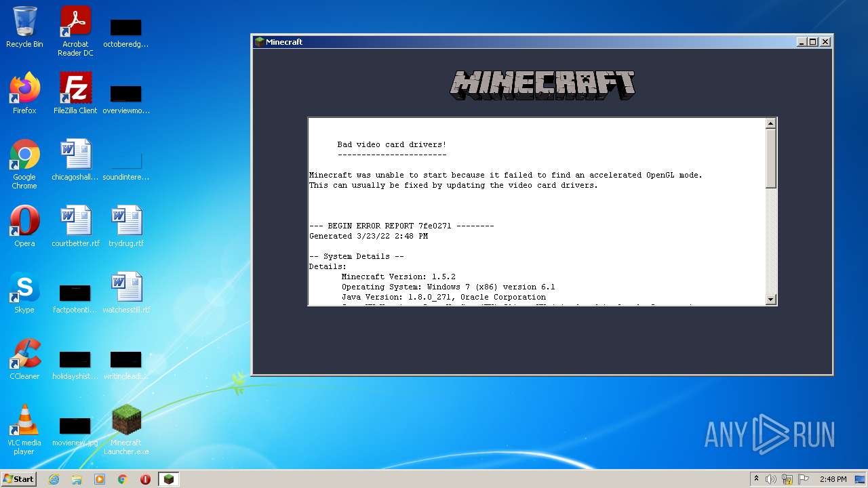Viewport: 868px width, 488px height.
Task: Click the 'Operating System: Windows 7' line
Action: coord(448,287)
